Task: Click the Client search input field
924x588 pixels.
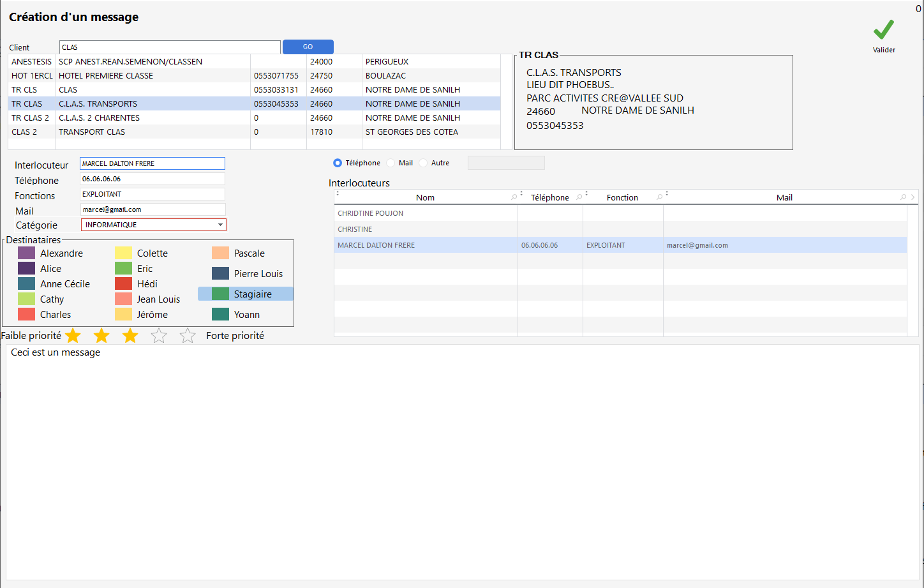Action: [169, 47]
